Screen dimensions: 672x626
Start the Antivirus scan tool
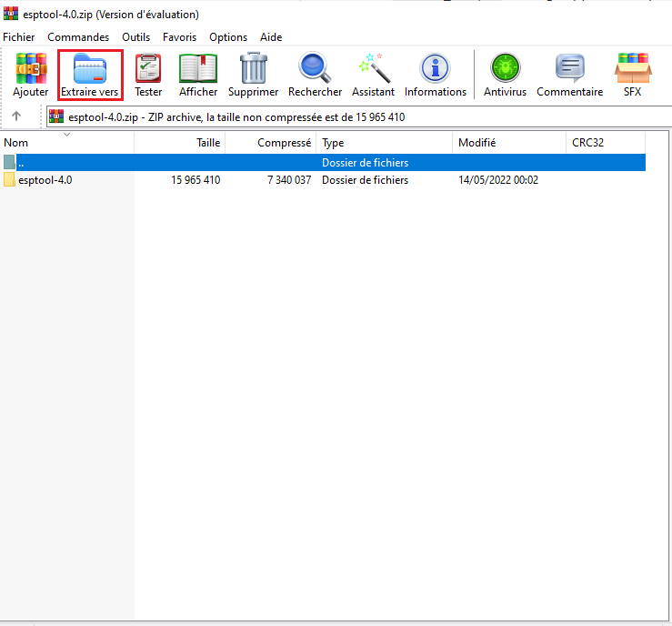click(505, 75)
